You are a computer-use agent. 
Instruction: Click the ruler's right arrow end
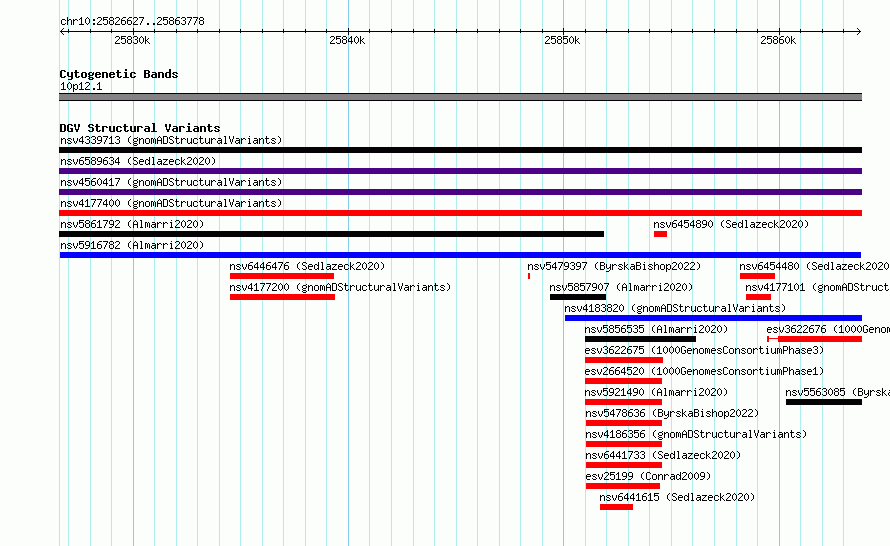[859, 32]
